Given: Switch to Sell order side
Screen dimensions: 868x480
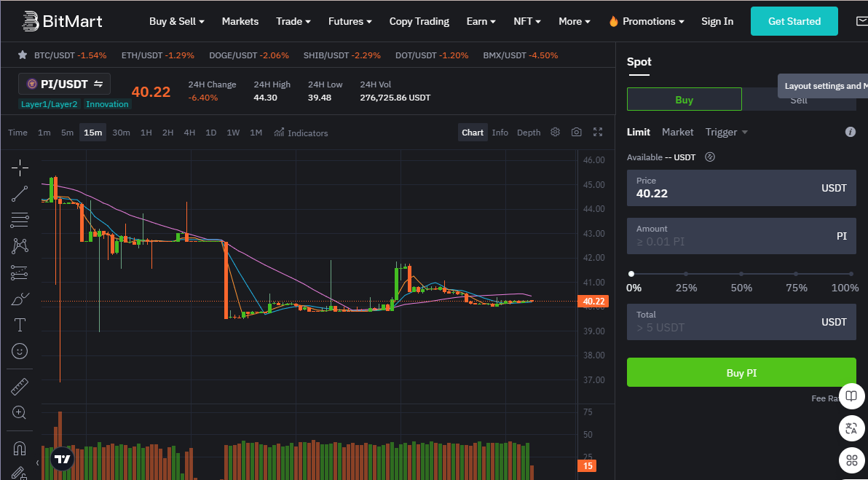Looking at the screenshot, I should 799,100.
